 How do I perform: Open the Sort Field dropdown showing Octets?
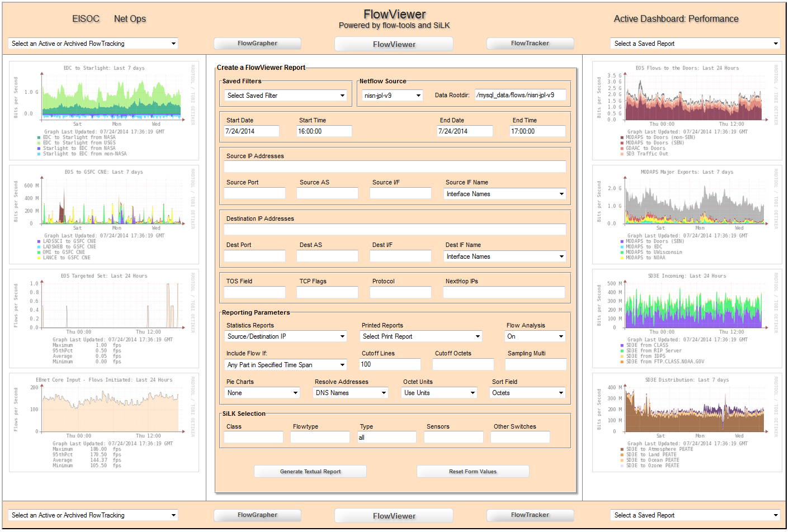click(x=527, y=393)
